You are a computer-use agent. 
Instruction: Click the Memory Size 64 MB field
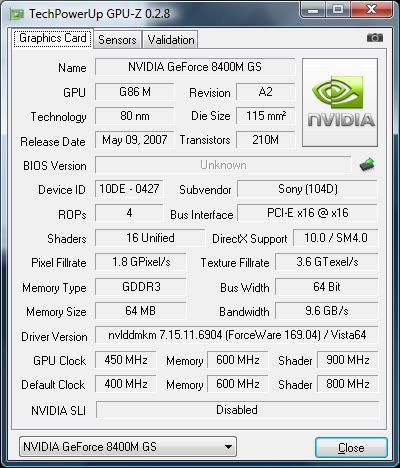(141, 311)
